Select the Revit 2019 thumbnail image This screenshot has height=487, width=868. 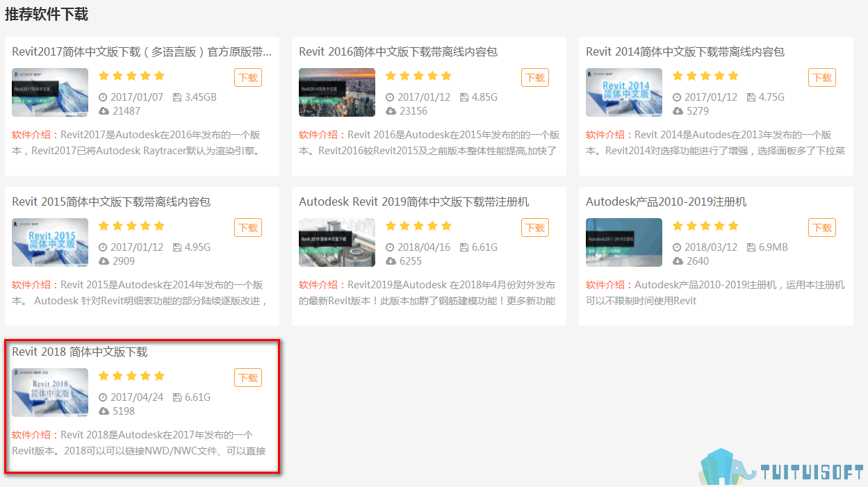click(x=337, y=242)
